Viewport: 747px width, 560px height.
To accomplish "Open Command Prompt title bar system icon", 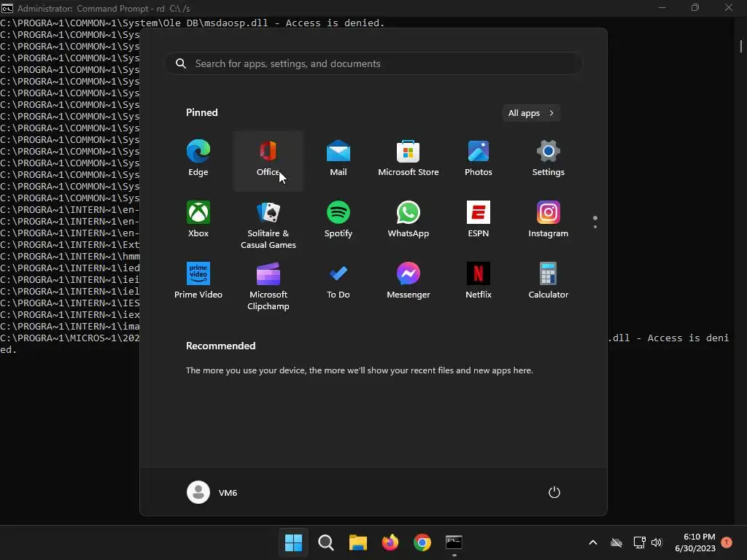I will click(x=7, y=8).
